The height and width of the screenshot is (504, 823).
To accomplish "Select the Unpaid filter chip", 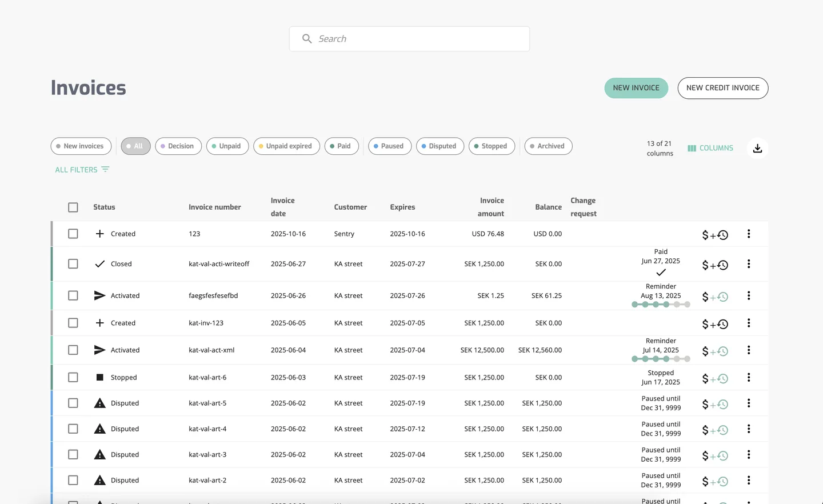I will point(227,146).
